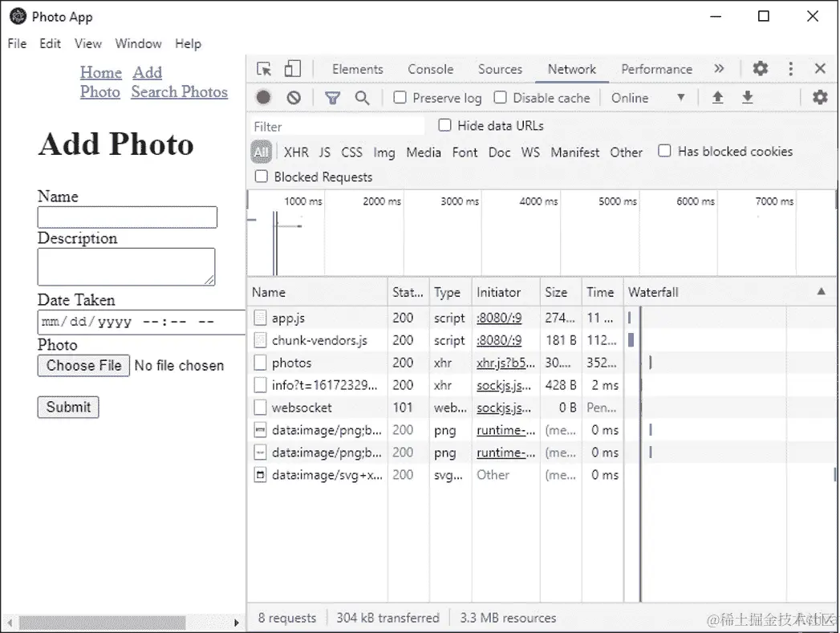Toggle the device toolbar icon
The height and width of the screenshot is (633, 840).
point(293,68)
